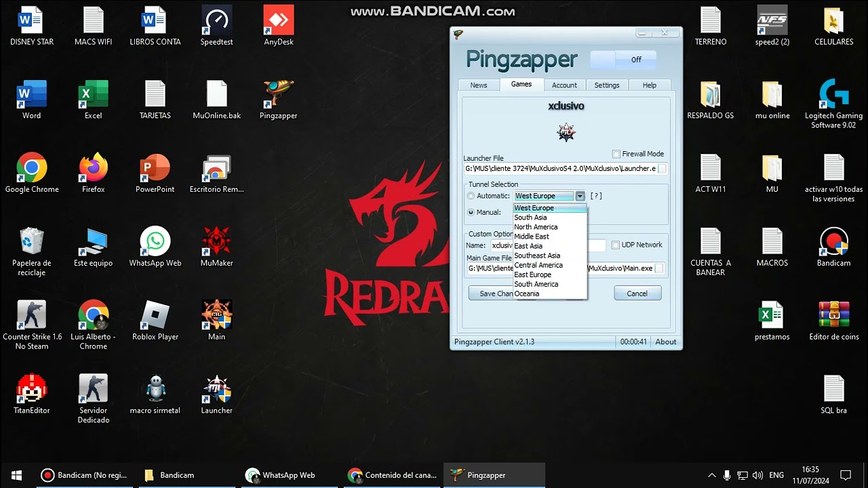Switch to the Account tab
This screenshot has width=868, height=488.
[564, 85]
